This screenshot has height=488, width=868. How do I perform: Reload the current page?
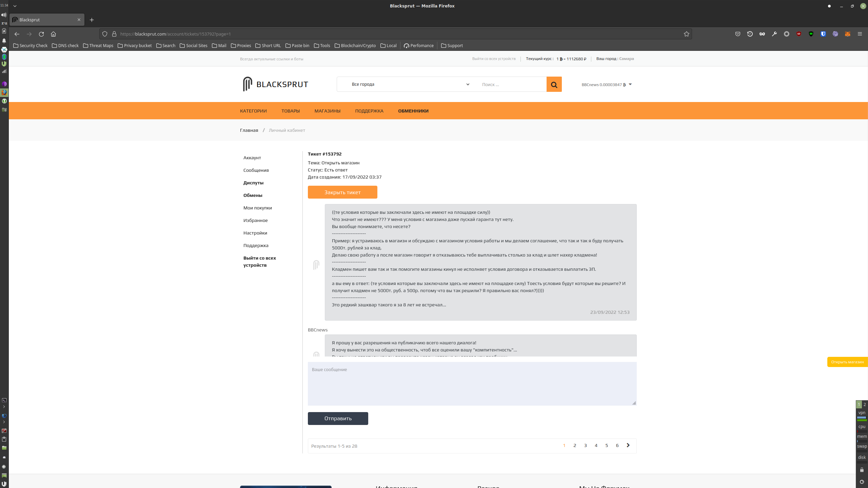point(41,34)
